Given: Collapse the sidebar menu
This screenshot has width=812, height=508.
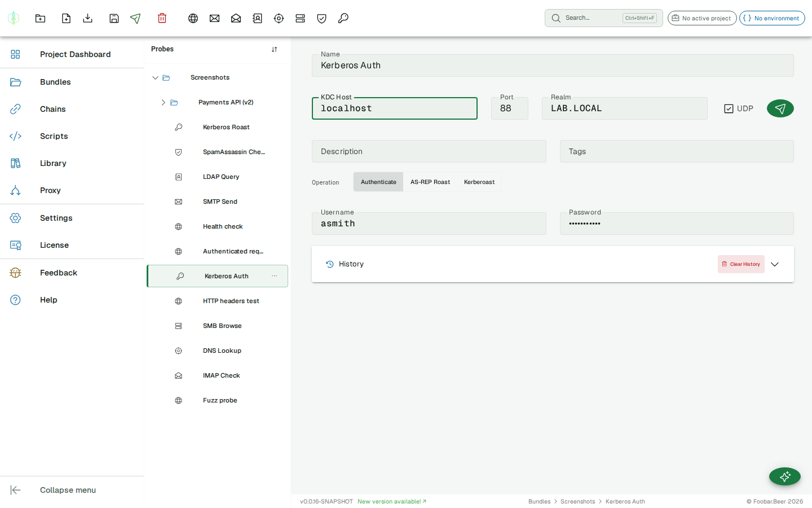Looking at the screenshot, I should pyautogui.click(x=72, y=490).
